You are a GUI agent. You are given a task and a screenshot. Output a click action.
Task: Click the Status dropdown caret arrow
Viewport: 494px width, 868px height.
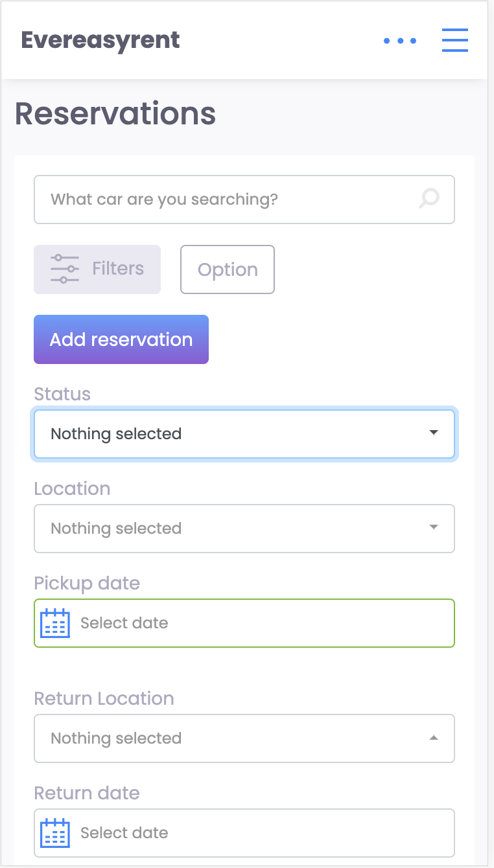pyautogui.click(x=434, y=433)
